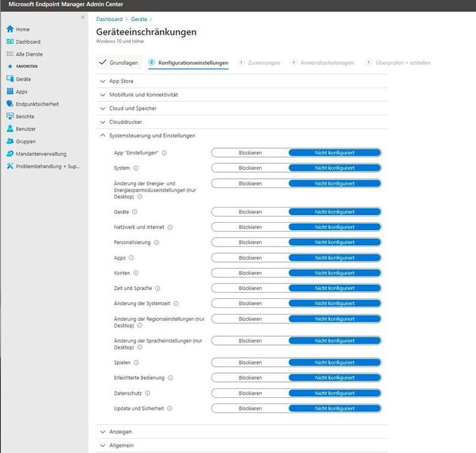Follow the Dashboard breadcrumb link
Viewport: 476px width, 453px height.
click(110, 19)
